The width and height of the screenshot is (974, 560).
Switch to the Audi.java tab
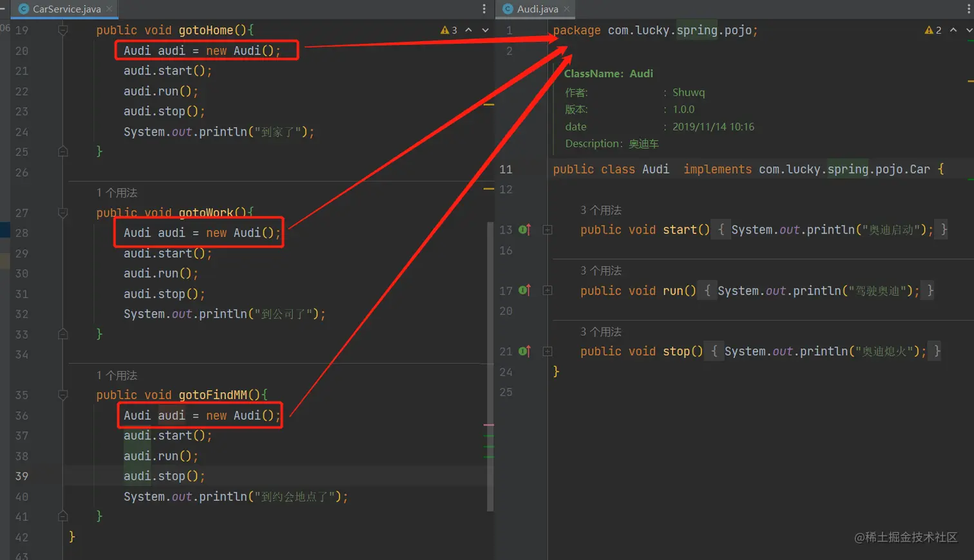click(x=537, y=9)
